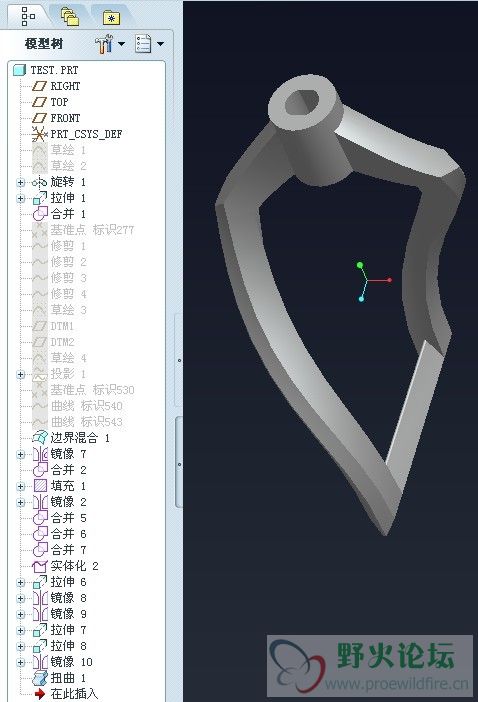Select the 扭曲 1 warp feature icon
This screenshot has height=702, width=478.
coord(40,678)
